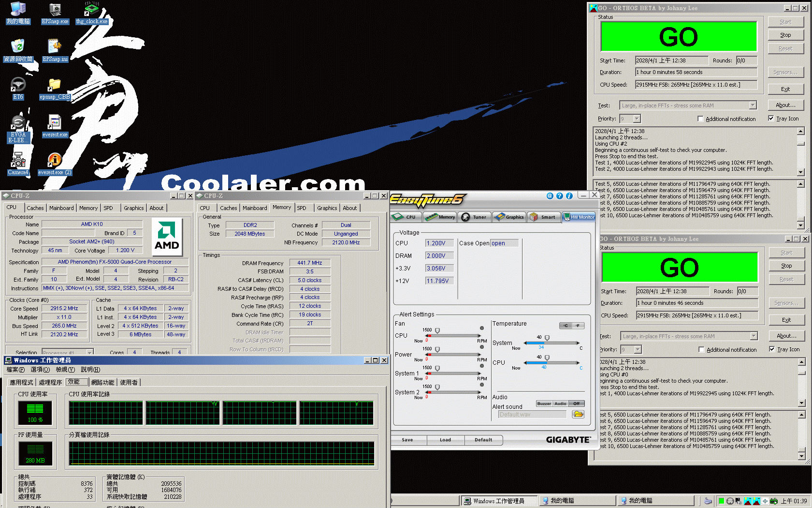The height and width of the screenshot is (508, 812).
Task: Click upper ORTHOS first log scrollbar down arrow
Action: coord(801,172)
